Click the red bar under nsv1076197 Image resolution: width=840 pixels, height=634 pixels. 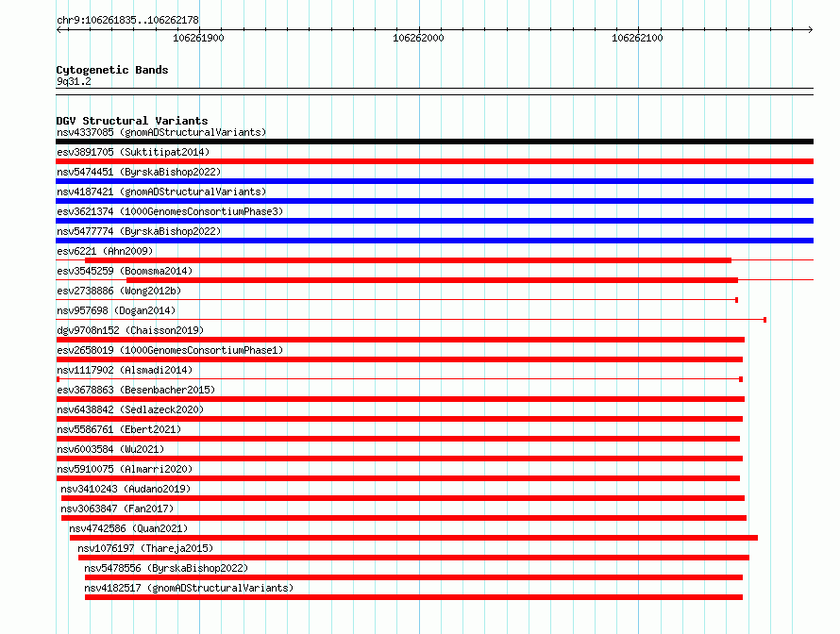pyautogui.click(x=413, y=558)
